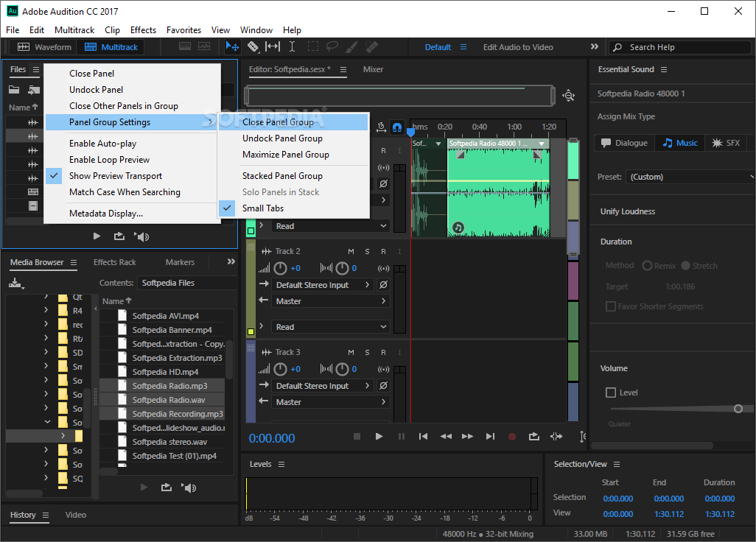The image size is (756, 542).
Task: Select the Razor tool
Action: pyautogui.click(x=253, y=46)
